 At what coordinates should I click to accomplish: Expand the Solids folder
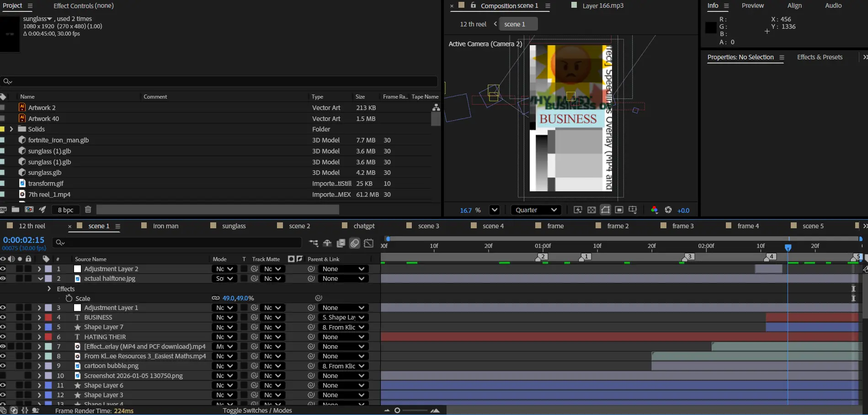(11, 129)
